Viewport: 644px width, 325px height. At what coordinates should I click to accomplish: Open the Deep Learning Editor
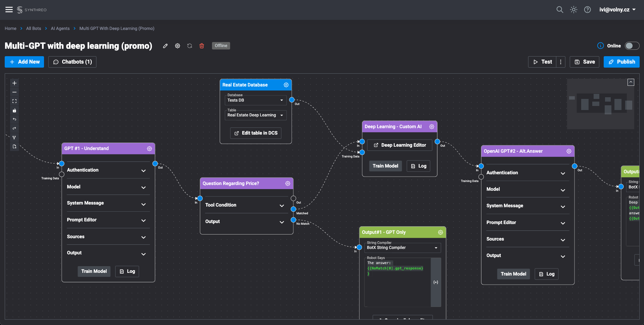399,145
